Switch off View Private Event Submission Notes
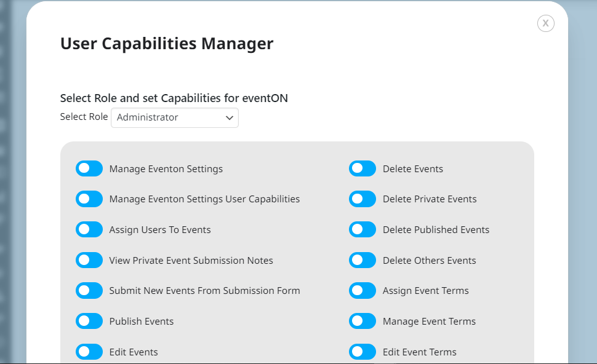The width and height of the screenshot is (597, 364). pos(89,260)
